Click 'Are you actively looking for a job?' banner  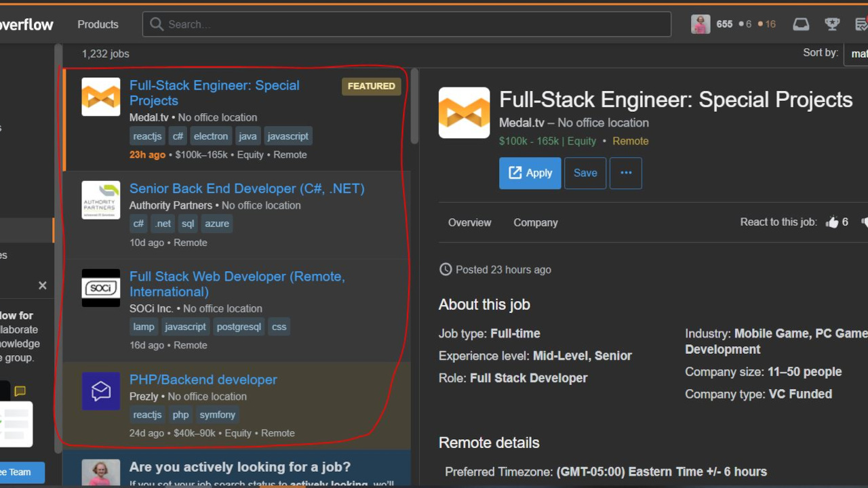coord(236,469)
